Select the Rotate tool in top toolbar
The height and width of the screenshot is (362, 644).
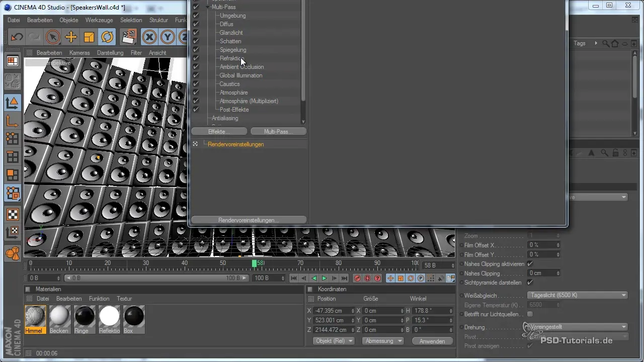(107, 37)
